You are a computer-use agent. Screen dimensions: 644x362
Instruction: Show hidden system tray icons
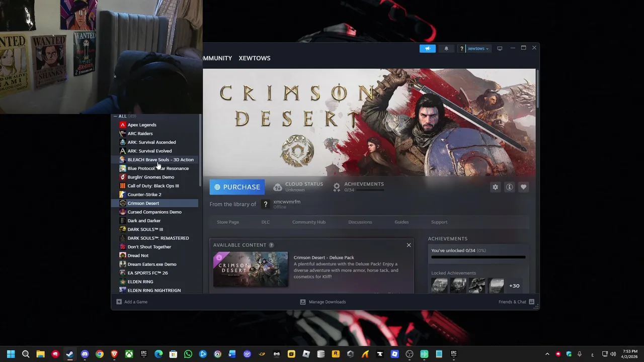pos(547,354)
